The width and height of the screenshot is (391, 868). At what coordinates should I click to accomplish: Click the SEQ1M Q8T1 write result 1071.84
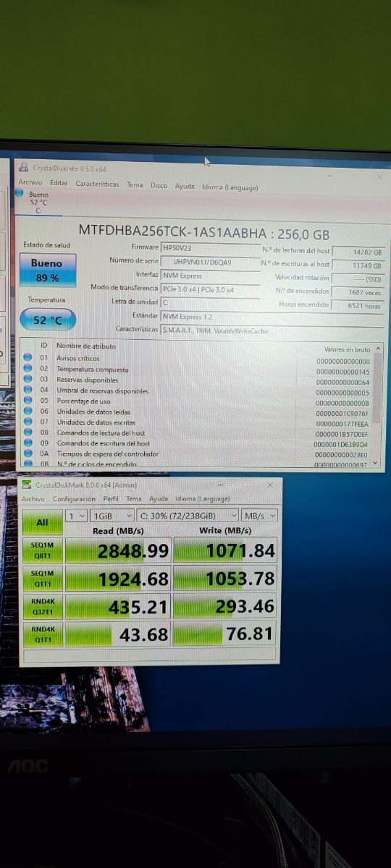pyautogui.click(x=225, y=551)
